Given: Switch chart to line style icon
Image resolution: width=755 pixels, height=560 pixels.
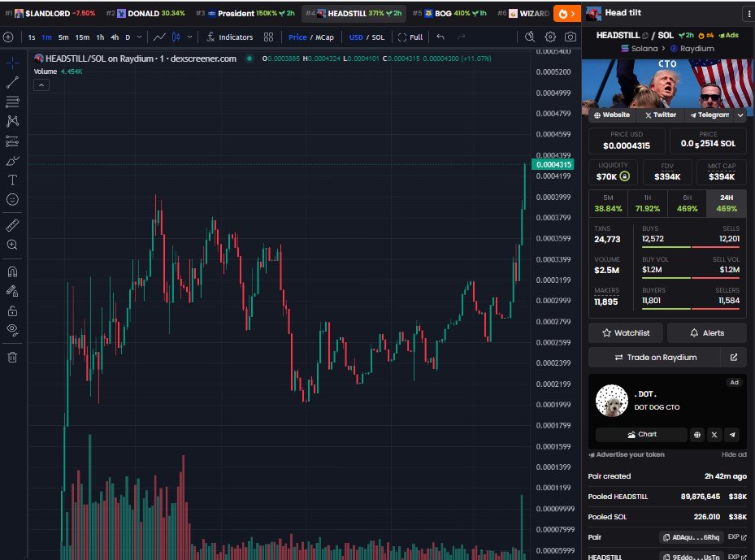Looking at the screenshot, I should (x=159, y=37).
